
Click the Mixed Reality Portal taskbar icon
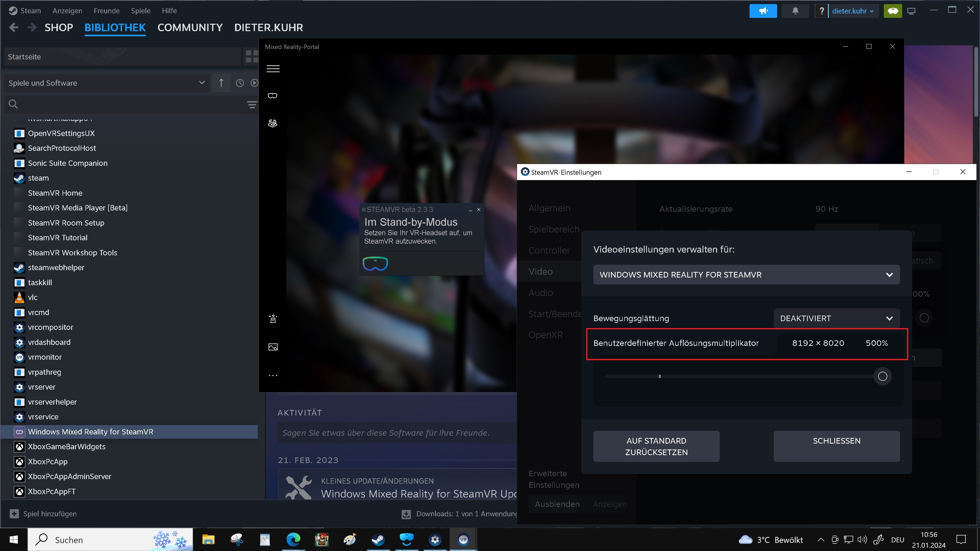tap(406, 540)
